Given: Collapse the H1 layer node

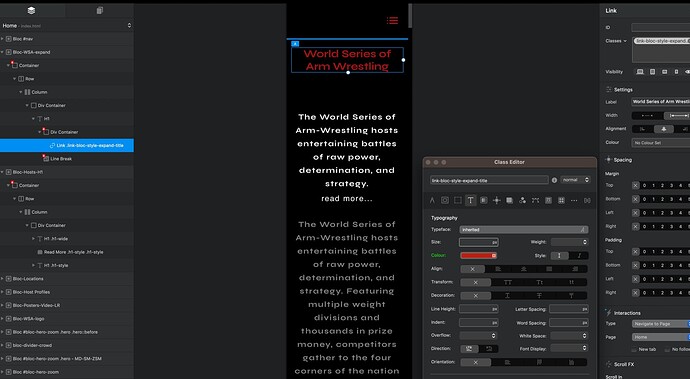Looking at the screenshot, I should click(33, 119).
